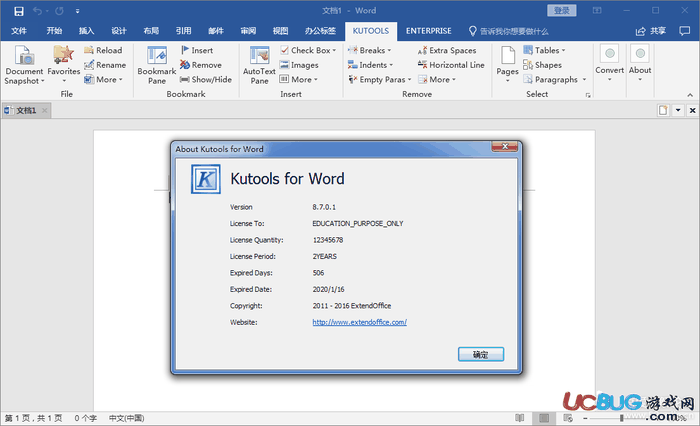
Task: Open Customize Quick Access Toolbar arrow
Action: [x=77, y=11]
